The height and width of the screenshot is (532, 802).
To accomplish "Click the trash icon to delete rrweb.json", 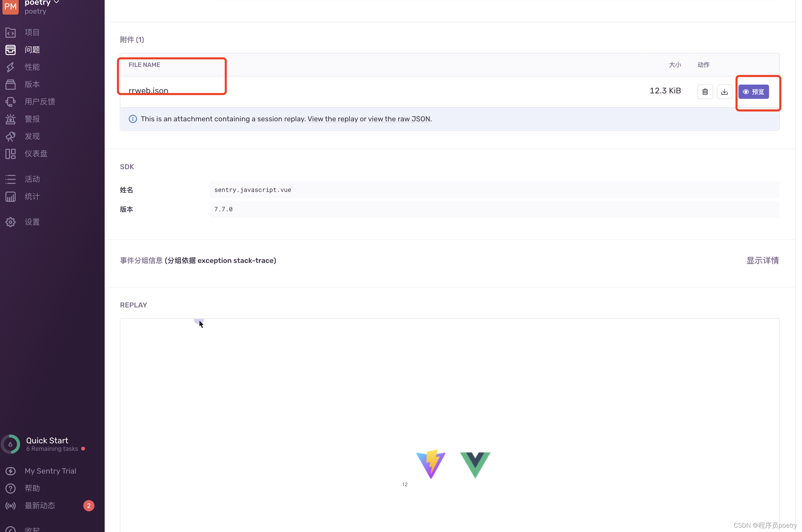I will 705,92.
